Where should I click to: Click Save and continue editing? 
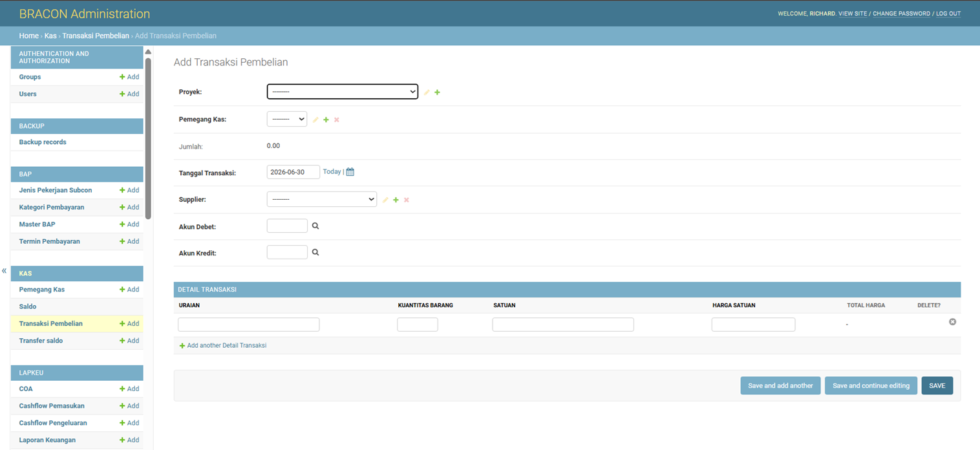[x=871, y=385]
